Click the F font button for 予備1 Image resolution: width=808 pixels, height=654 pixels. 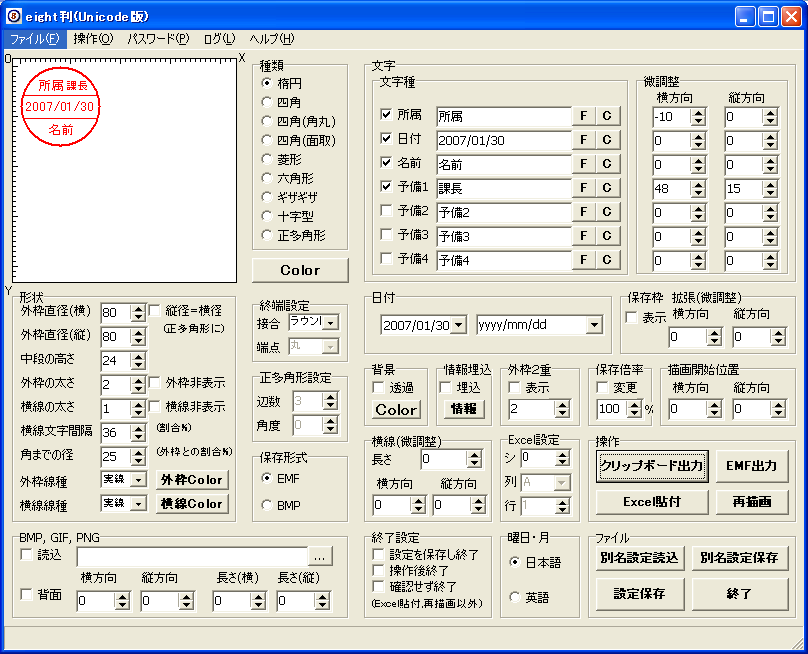tap(584, 188)
